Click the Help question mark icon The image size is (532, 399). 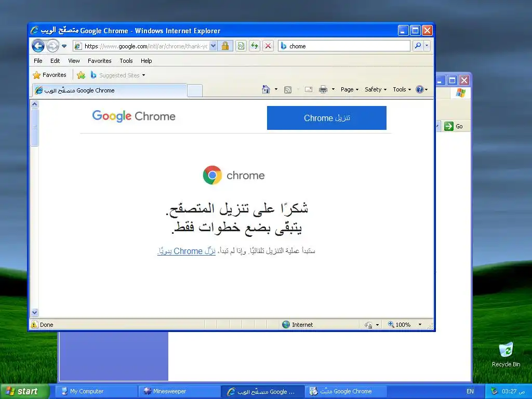(420, 89)
